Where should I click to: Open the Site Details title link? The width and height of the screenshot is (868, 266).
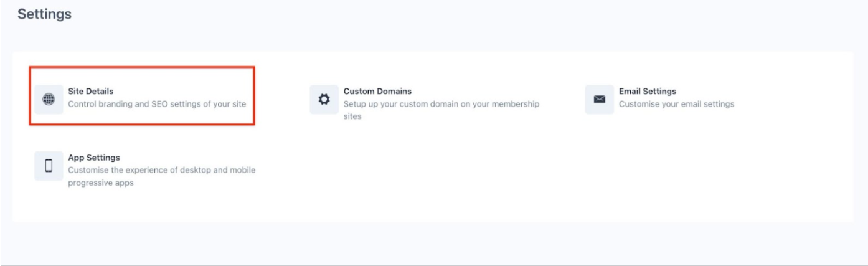click(90, 92)
